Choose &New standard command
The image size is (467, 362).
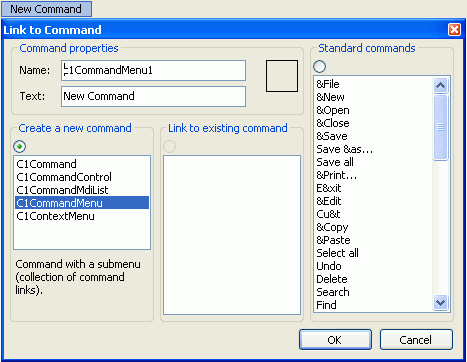tap(373, 97)
